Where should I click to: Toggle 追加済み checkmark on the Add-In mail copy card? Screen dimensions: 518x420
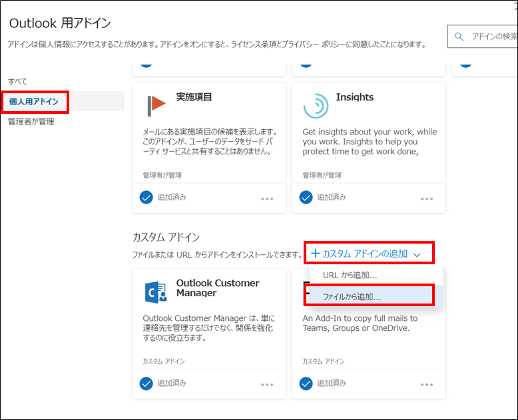click(306, 383)
